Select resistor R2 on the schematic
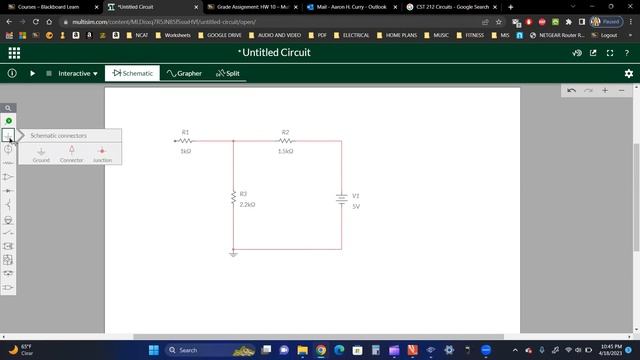Screen dimensions: 640x360 [x=285, y=141]
